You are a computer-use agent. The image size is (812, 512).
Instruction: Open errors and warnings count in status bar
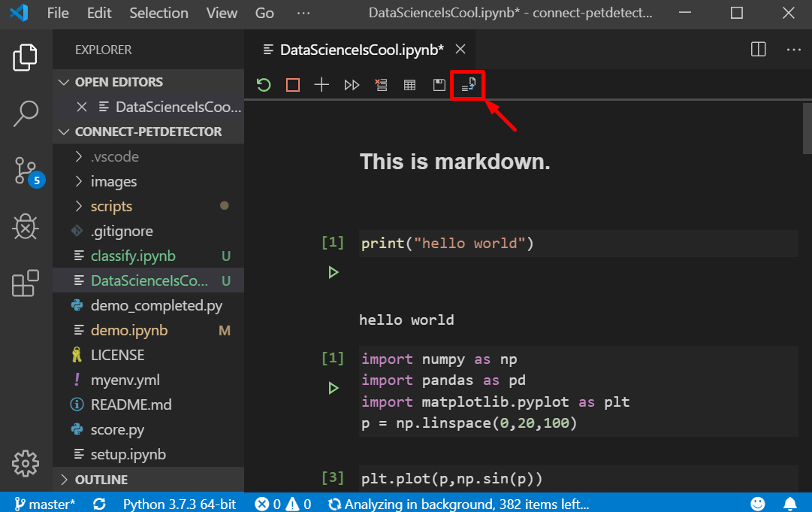click(282, 504)
